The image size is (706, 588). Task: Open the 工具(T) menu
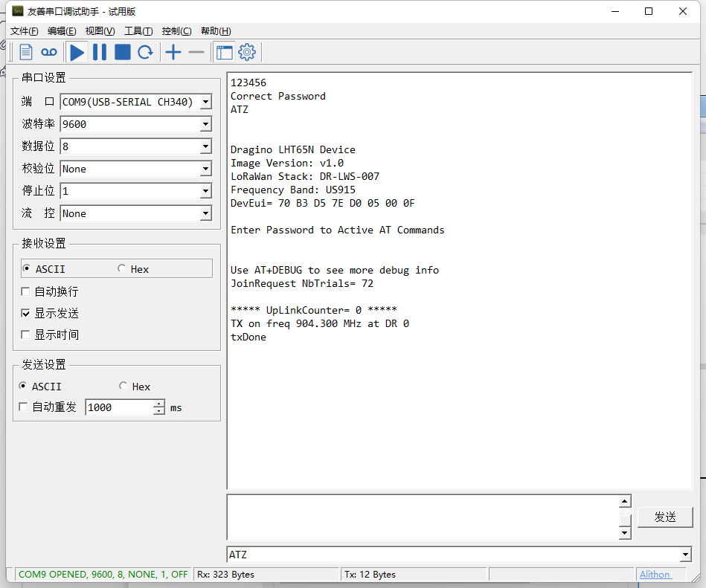tap(138, 31)
